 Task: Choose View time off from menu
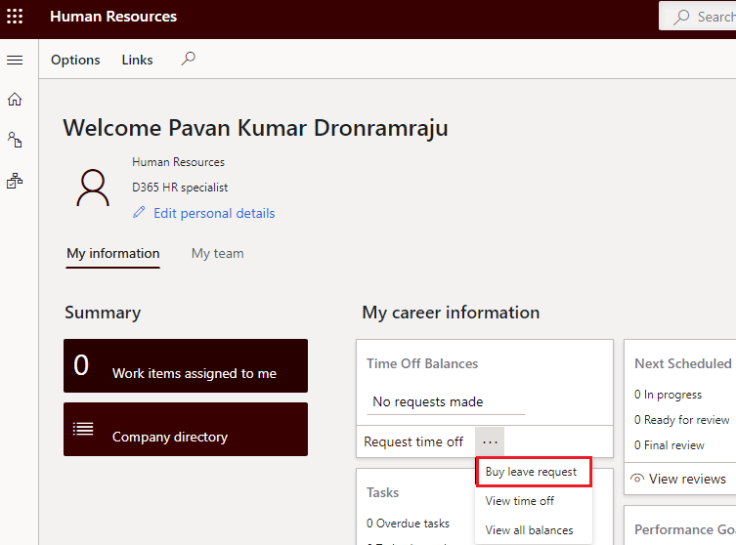coord(519,501)
